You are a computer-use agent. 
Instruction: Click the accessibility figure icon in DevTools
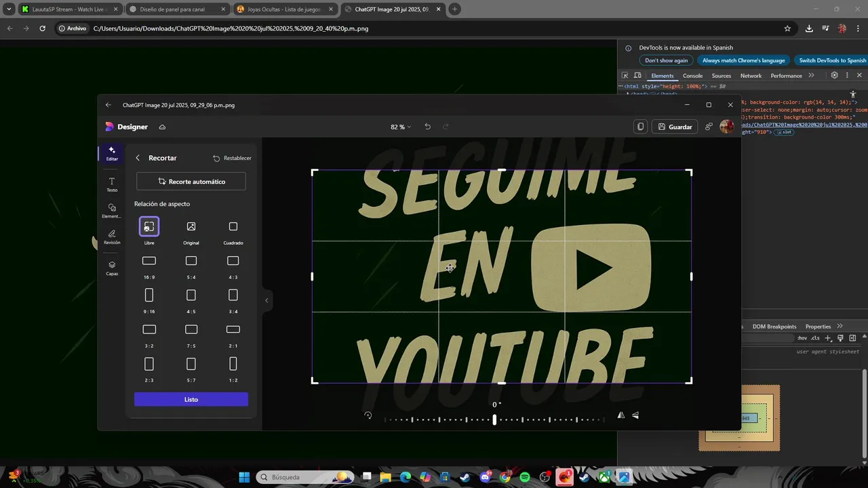853,94
